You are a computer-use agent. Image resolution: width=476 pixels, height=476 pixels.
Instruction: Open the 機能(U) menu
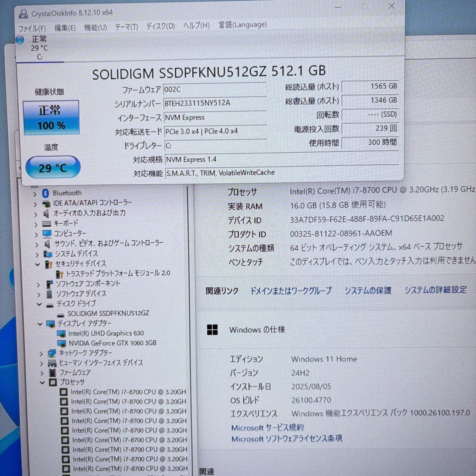95,28
